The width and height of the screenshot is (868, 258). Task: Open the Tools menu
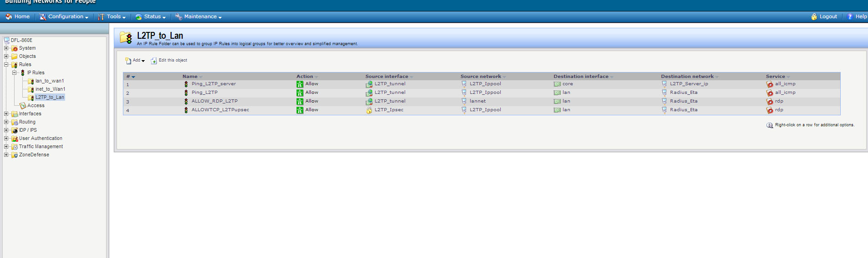112,16
